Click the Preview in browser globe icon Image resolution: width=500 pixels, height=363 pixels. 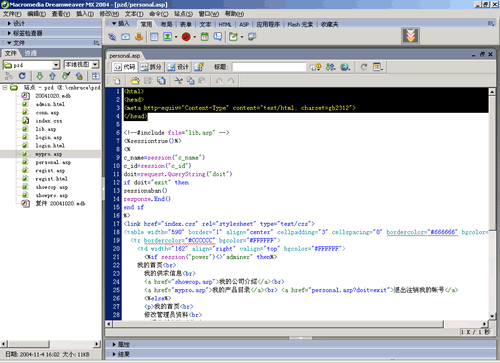click(345, 67)
